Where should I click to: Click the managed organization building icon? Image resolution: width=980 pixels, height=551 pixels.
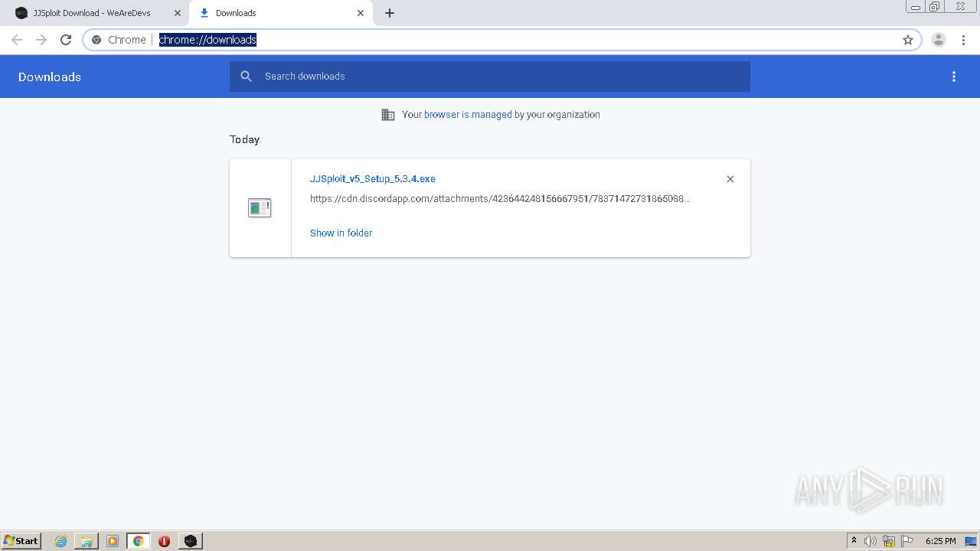(x=388, y=115)
